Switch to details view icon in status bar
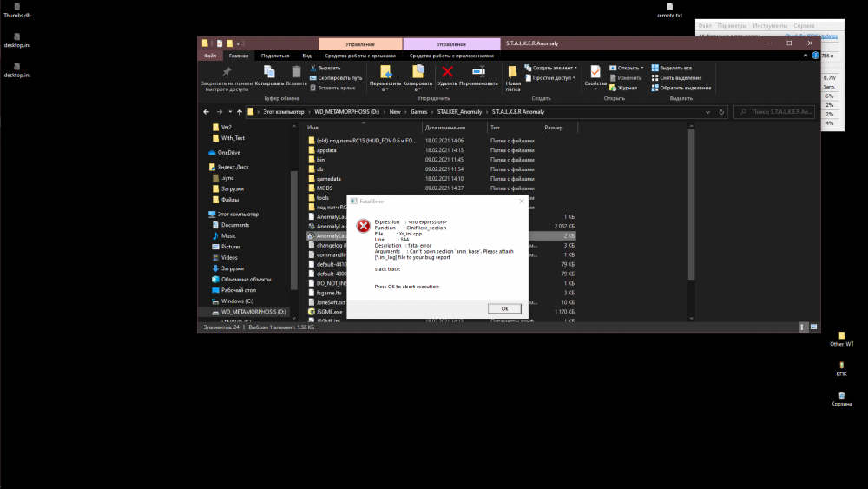 pos(802,327)
